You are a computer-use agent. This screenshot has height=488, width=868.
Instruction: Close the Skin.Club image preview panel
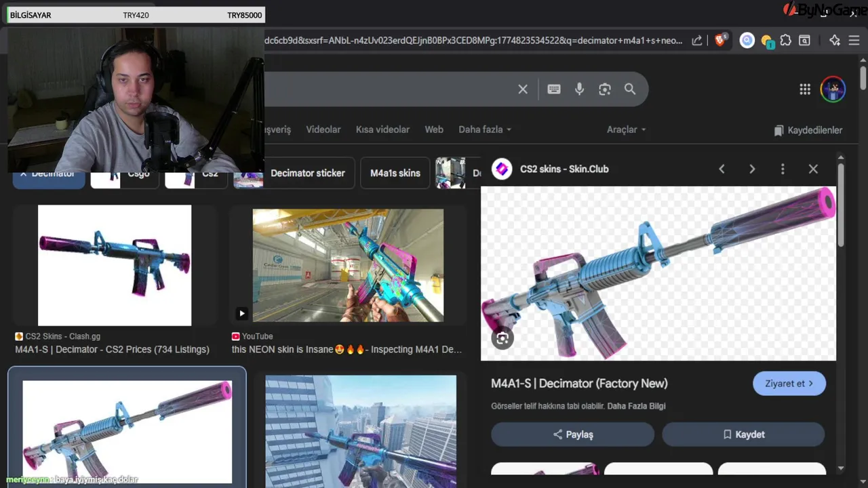[x=813, y=169]
